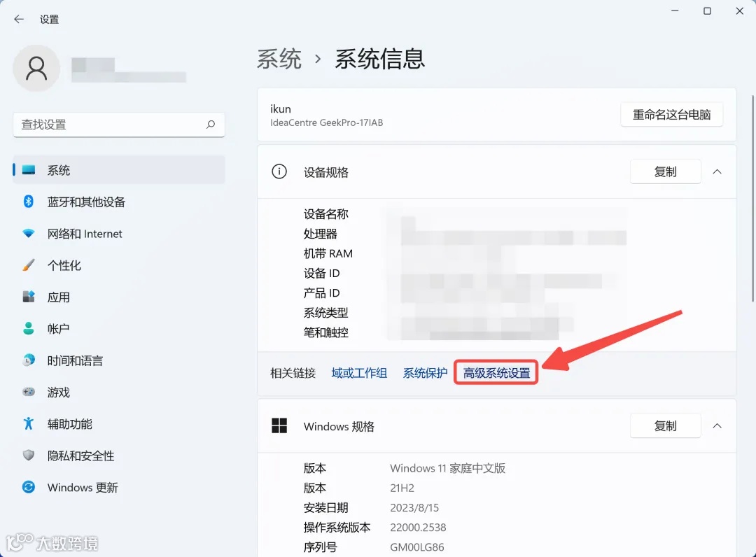This screenshot has height=557, width=756.
Task: Select 辅助功能 in the sidebar
Action: 118,423
